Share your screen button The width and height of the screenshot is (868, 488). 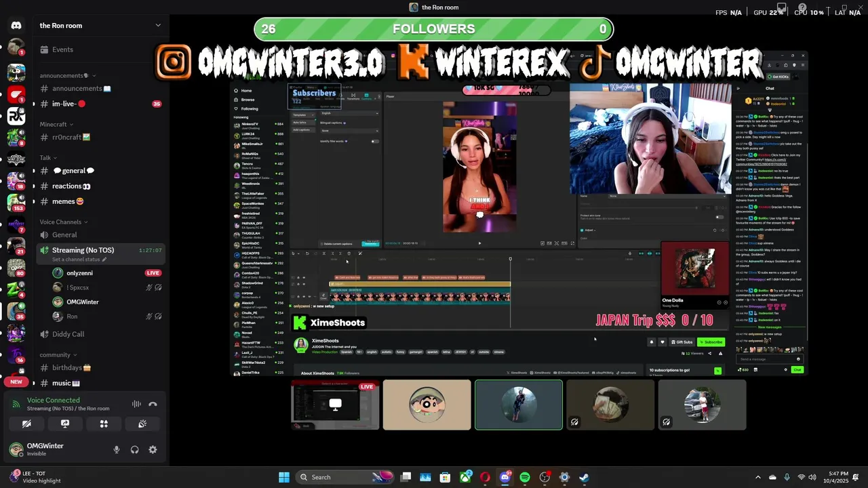point(65,424)
